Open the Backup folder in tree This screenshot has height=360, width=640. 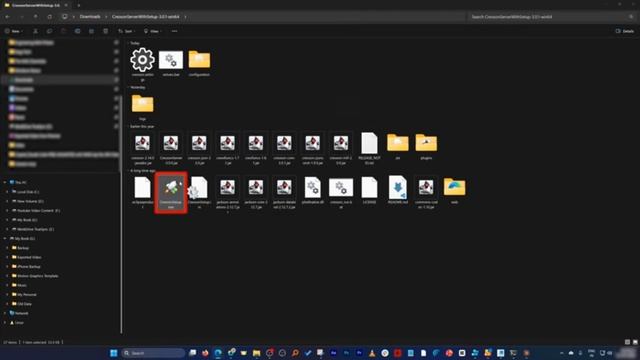[20, 248]
